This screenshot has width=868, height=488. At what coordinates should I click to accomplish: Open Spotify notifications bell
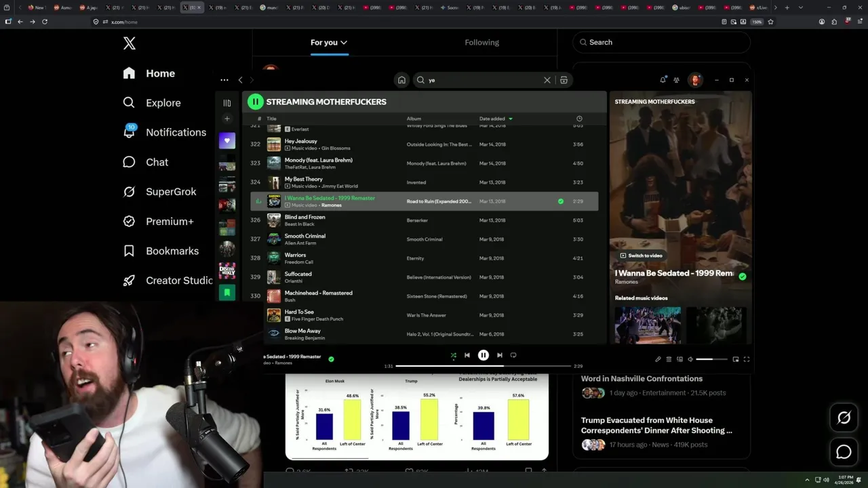(x=663, y=80)
